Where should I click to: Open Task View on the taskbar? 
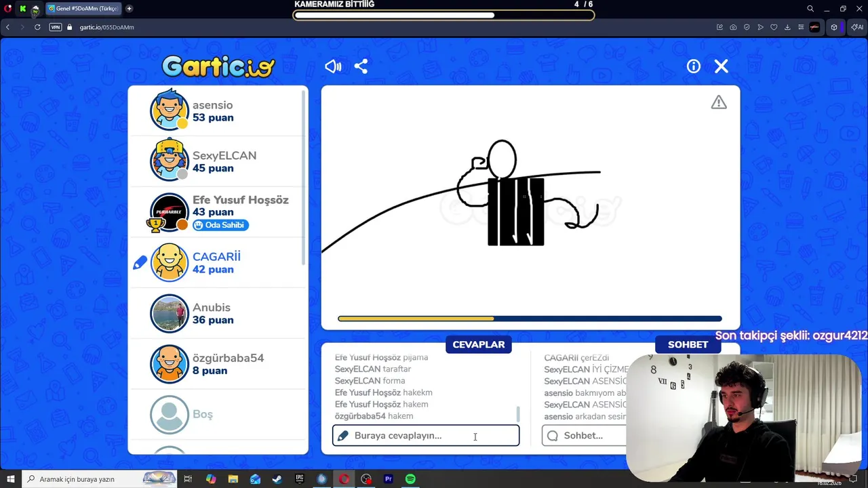189,479
